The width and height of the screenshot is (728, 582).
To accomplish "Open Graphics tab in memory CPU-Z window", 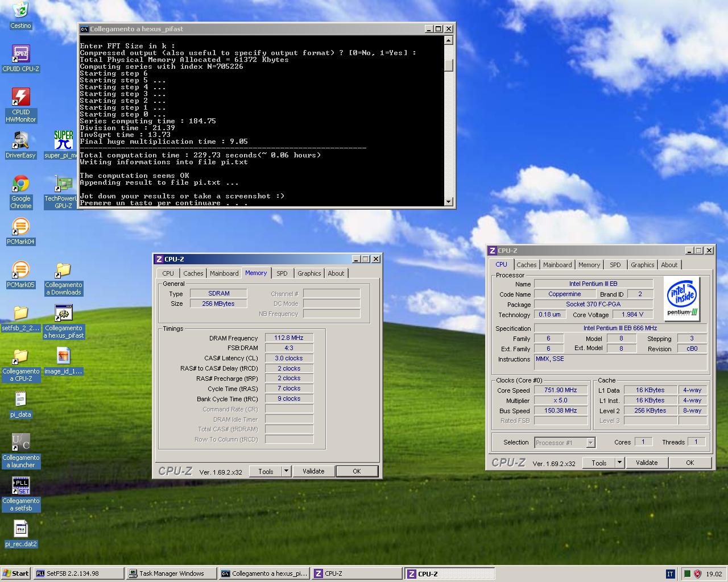I will [309, 273].
